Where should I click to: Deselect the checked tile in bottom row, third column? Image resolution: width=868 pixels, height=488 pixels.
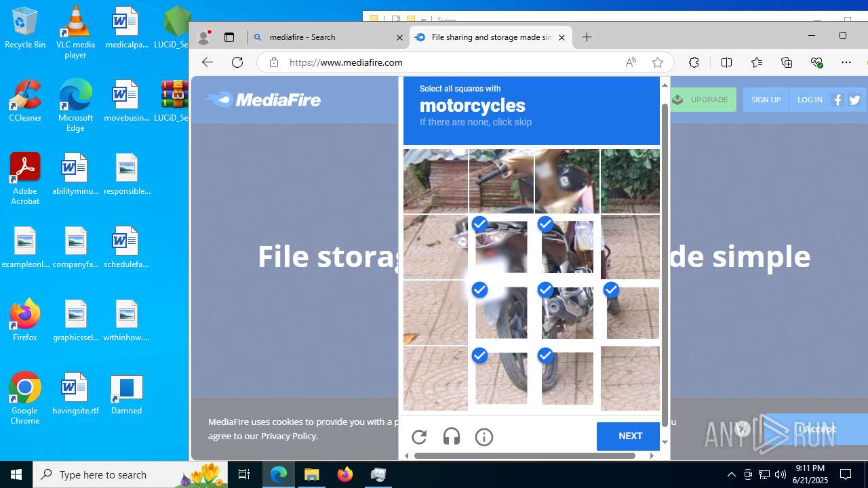567,378
